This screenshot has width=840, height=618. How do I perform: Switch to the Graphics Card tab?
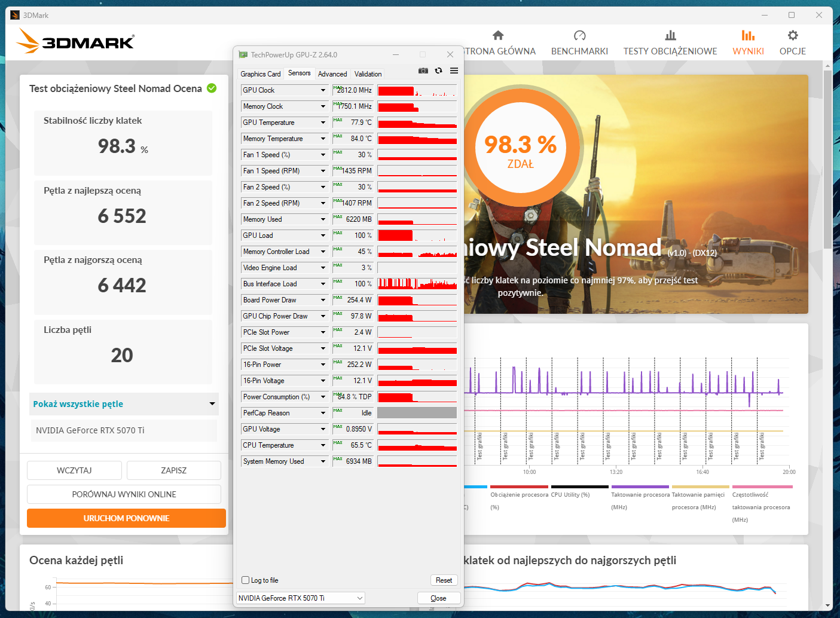coord(260,74)
